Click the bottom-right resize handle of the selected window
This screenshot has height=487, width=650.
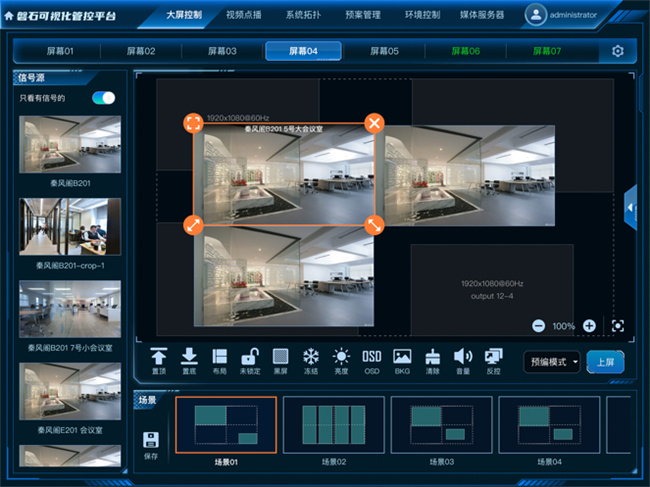click(374, 225)
